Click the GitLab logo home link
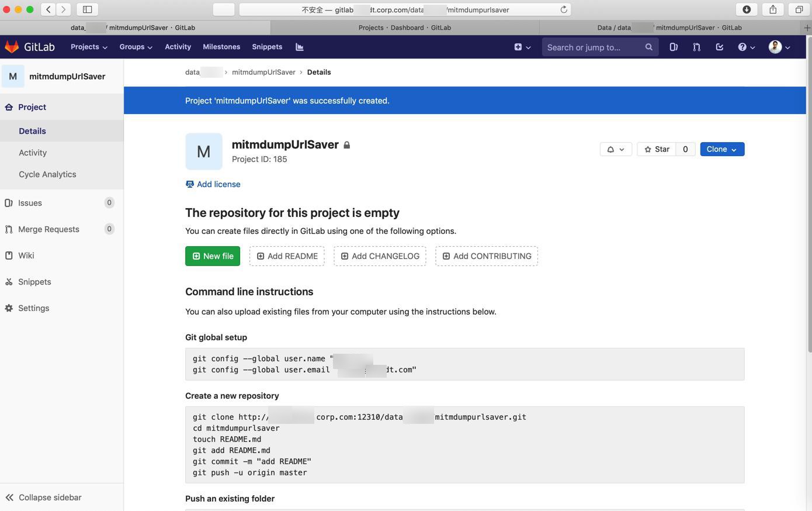 coord(30,47)
